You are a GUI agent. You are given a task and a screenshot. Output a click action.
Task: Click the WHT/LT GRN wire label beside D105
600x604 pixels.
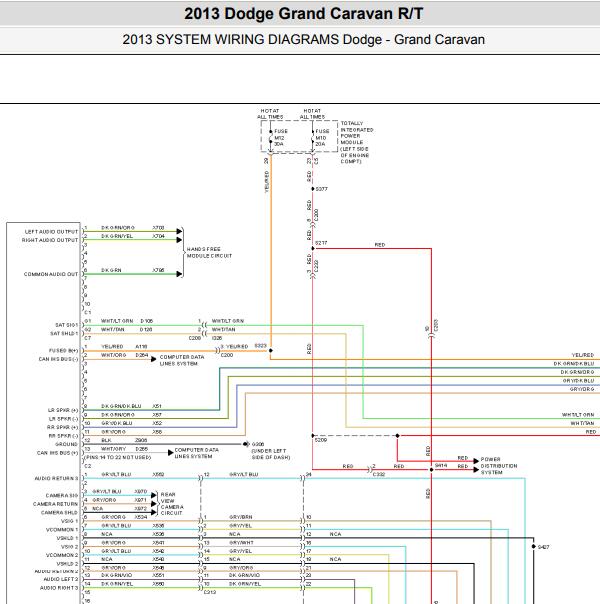(x=117, y=321)
